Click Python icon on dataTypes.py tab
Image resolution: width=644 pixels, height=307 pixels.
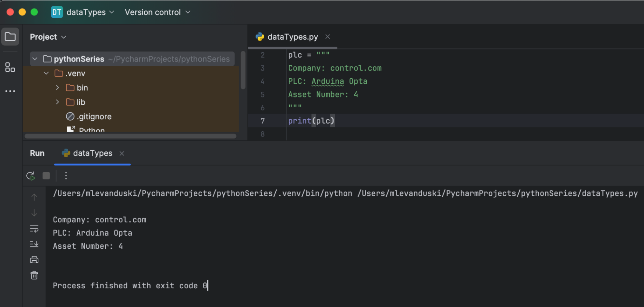click(260, 37)
